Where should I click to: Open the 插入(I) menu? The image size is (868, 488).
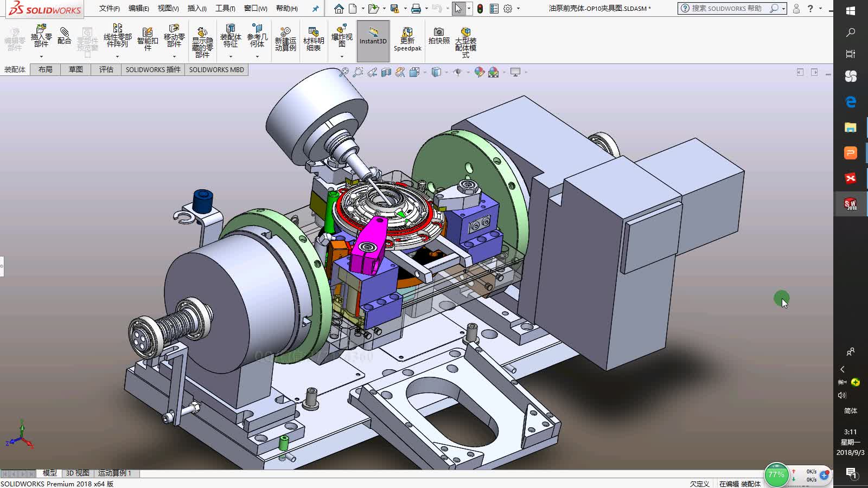pos(197,9)
